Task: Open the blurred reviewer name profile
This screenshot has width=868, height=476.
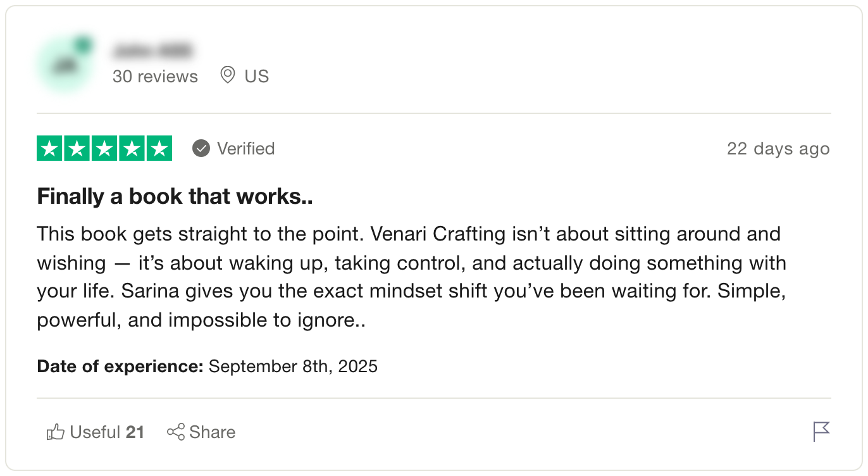Action: 152,50
